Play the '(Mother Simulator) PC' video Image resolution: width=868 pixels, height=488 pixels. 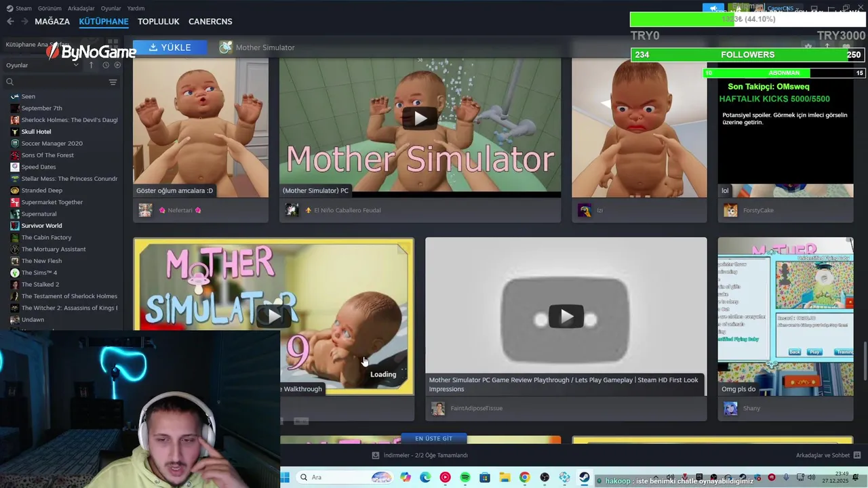coord(420,118)
